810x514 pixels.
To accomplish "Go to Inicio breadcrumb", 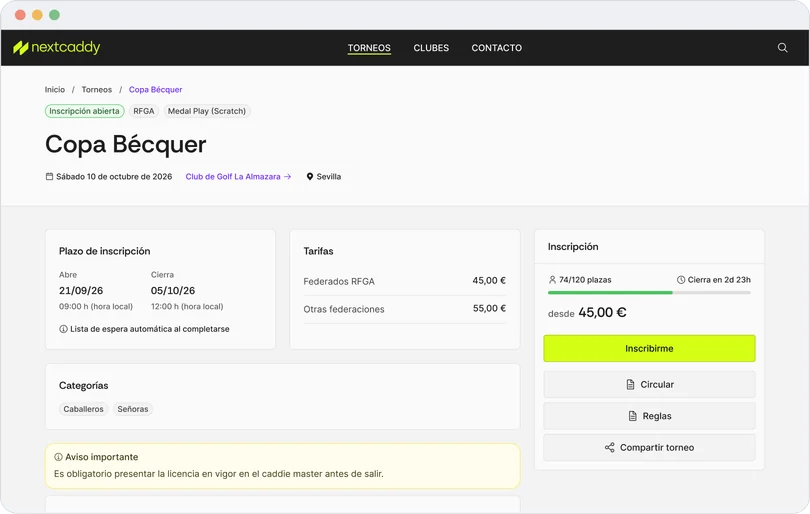I will pos(55,90).
